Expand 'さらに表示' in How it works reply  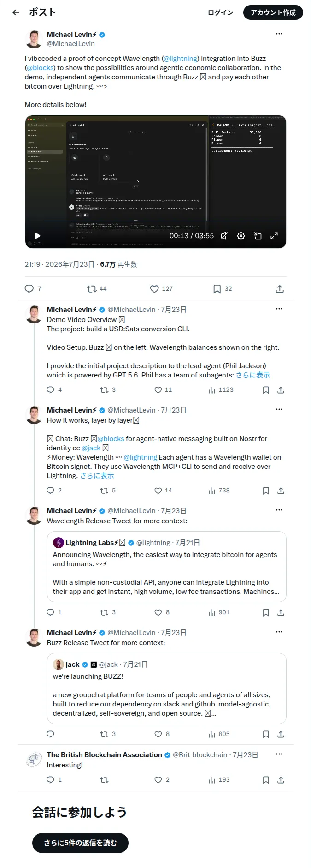click(97, 476)
